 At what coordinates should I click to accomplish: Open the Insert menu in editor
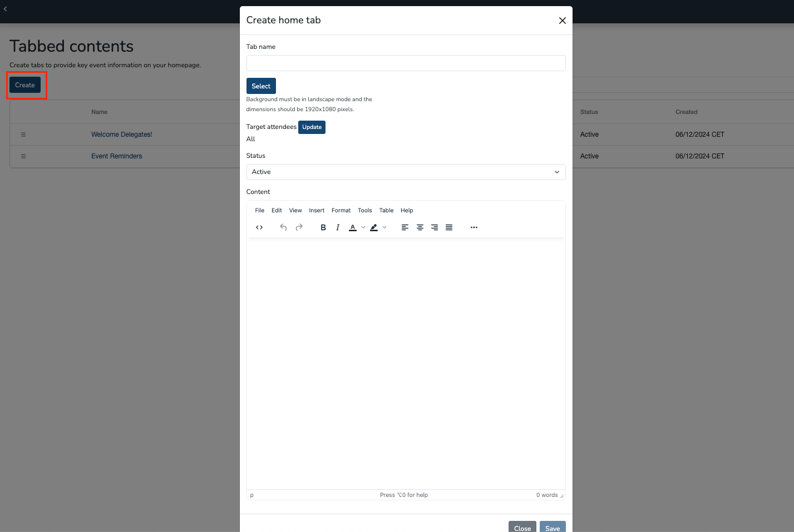[317, 210]
